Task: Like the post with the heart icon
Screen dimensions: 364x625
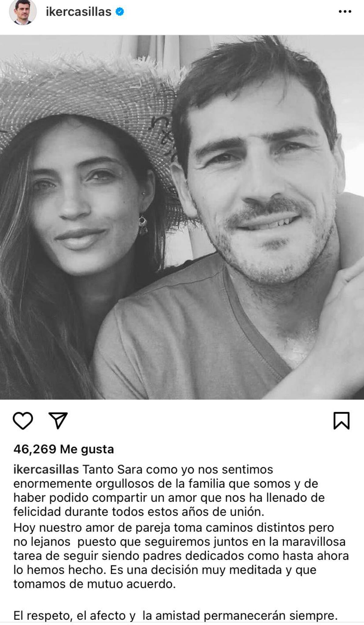Action: pyautogui.click(x=23, y=421)
